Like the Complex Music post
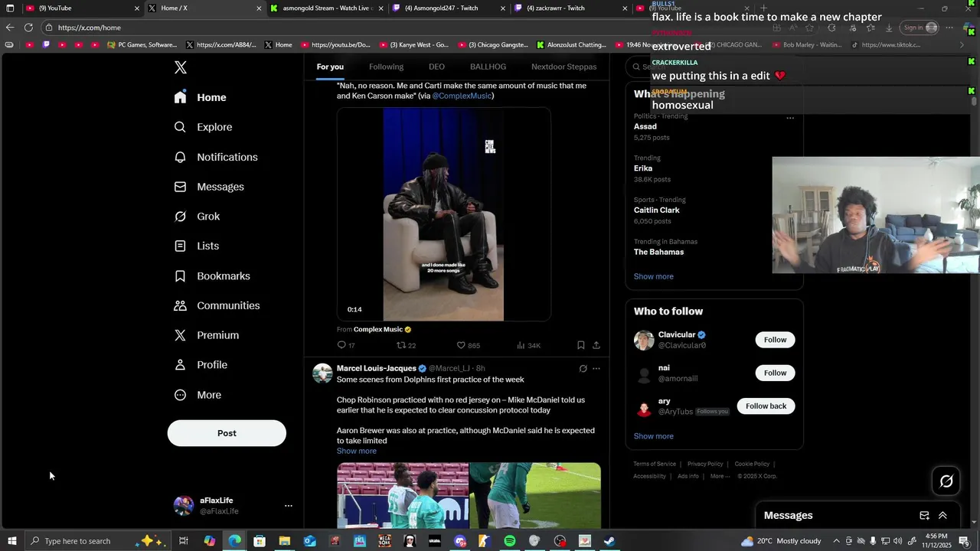980x551 pixels. pos(461,345)
